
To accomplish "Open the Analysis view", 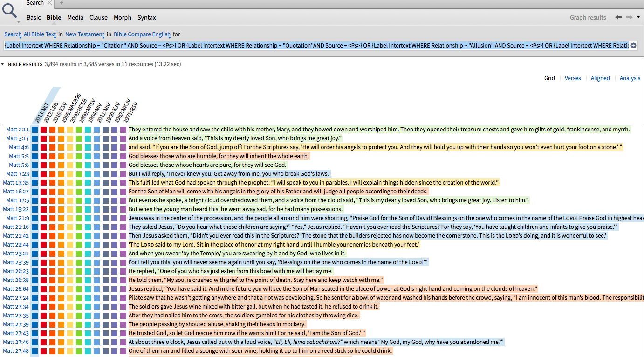I will pos(630,78).
